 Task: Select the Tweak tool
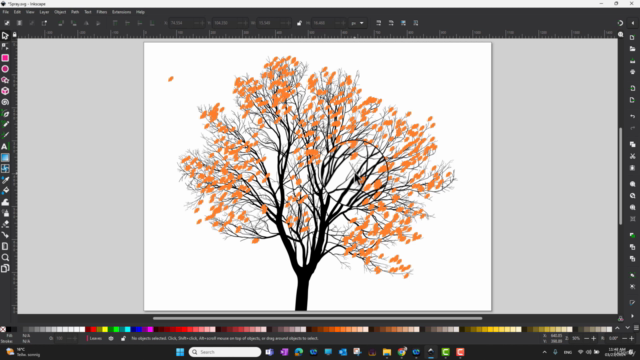(5, 202)
